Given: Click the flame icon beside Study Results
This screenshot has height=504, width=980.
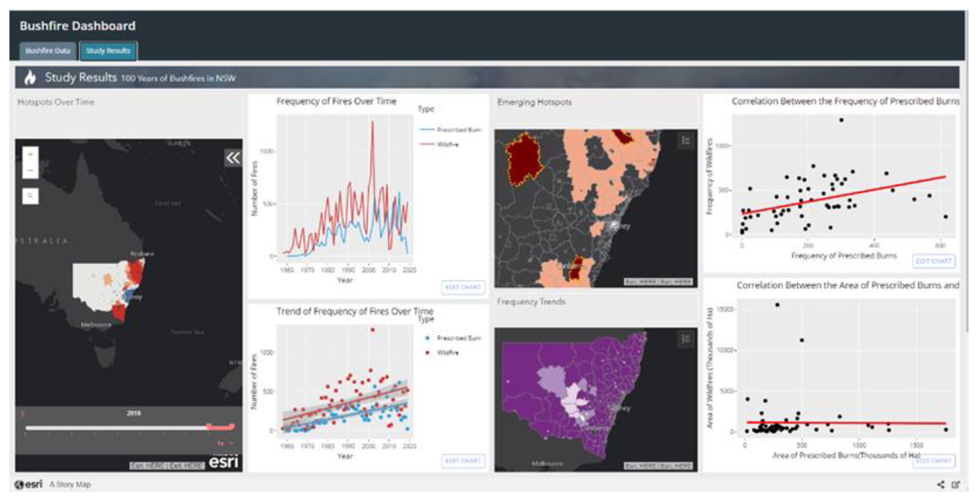Looking at the screenshot, I should tap(30, 77).
